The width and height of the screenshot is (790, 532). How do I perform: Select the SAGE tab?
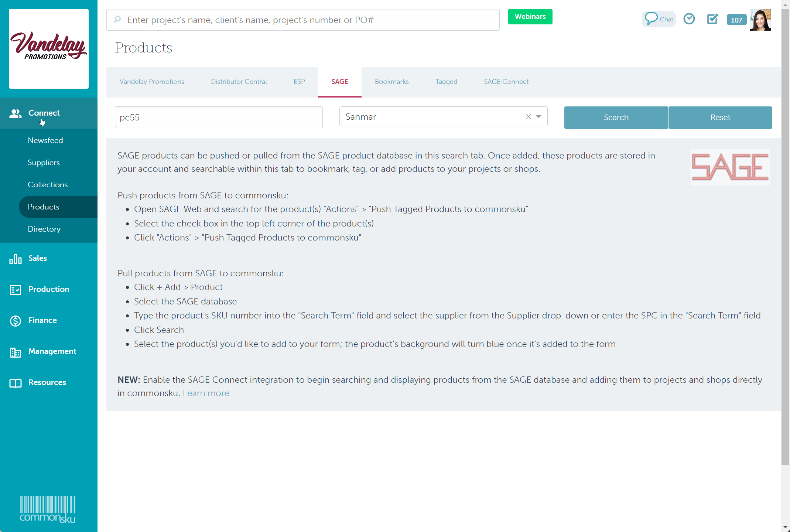point(340,82)
